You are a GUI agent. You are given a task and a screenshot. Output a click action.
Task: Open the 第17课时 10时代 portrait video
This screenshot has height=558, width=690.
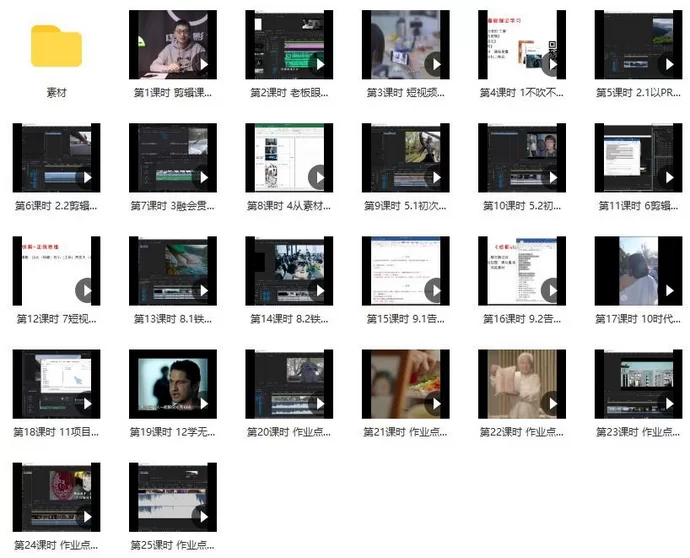pos(637,271)
